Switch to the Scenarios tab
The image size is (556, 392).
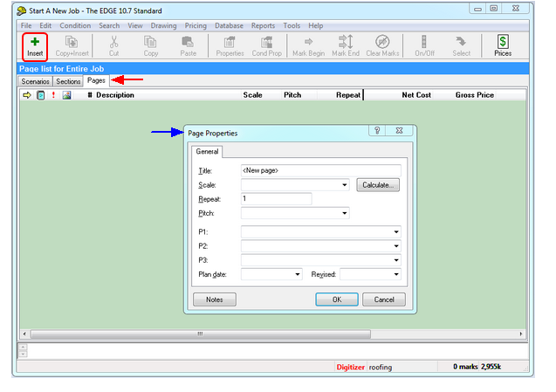pos(36,81)
